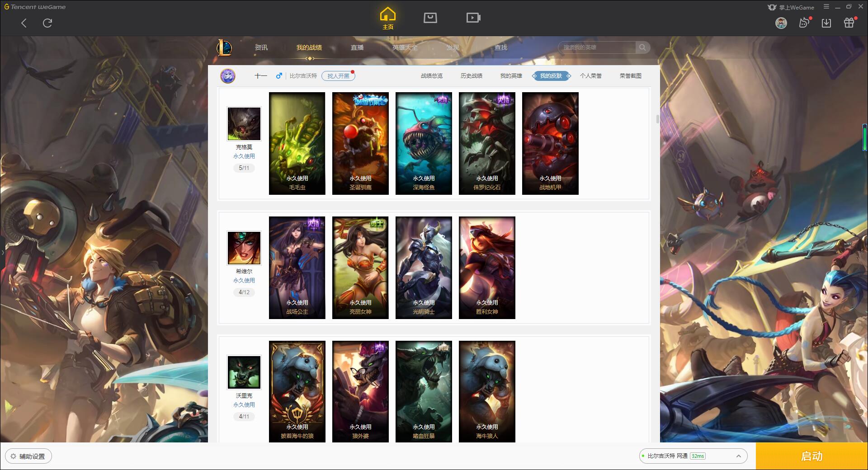This screenshot has width=868, height=470.
Task: Click the summoner profile avatar
Action: (228, 76)
